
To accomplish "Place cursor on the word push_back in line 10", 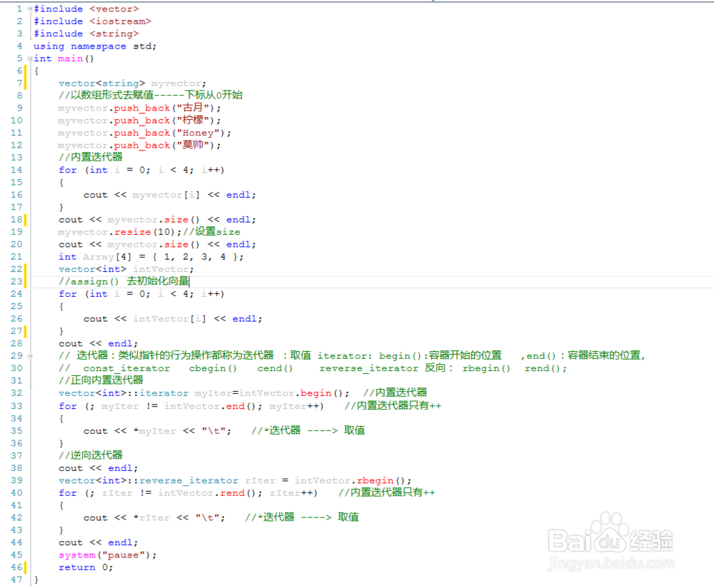I will point(141,120).
